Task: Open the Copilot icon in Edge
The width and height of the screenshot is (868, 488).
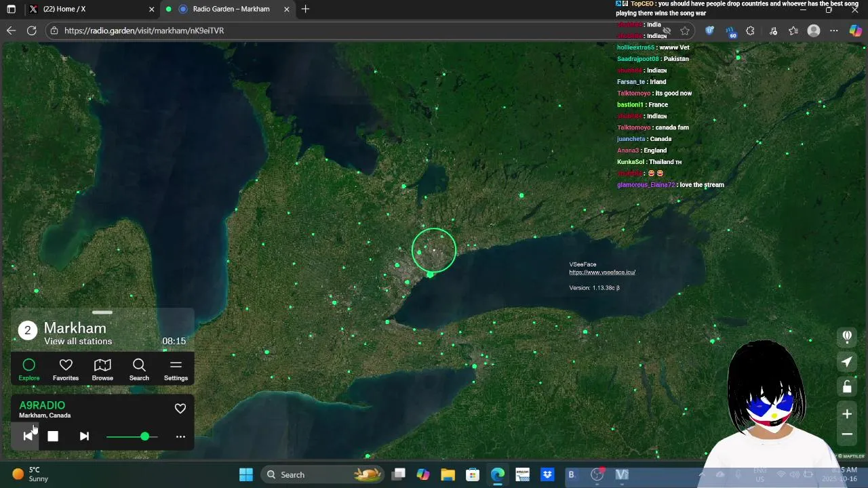Action: (x=856, y=30)
